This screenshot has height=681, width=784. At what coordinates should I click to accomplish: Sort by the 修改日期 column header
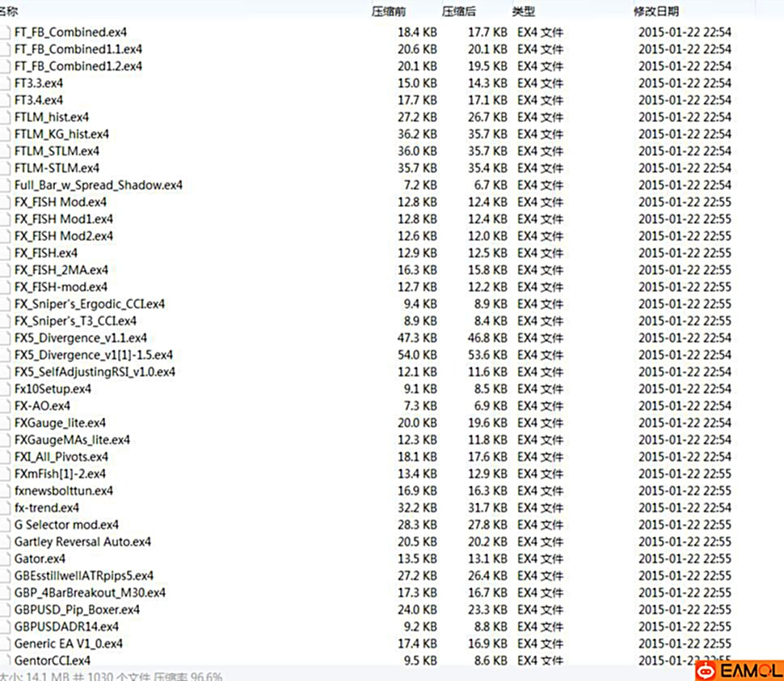point(656,11)
